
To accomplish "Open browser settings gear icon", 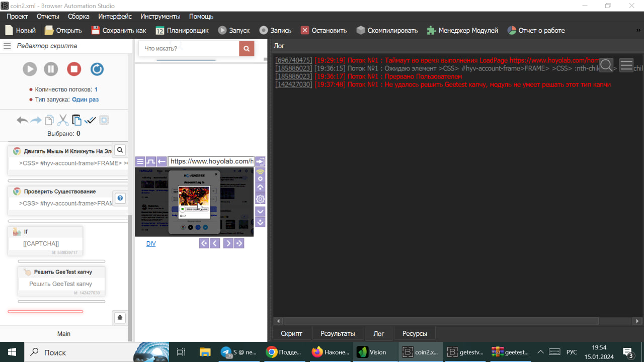I will tap(260, 199).
